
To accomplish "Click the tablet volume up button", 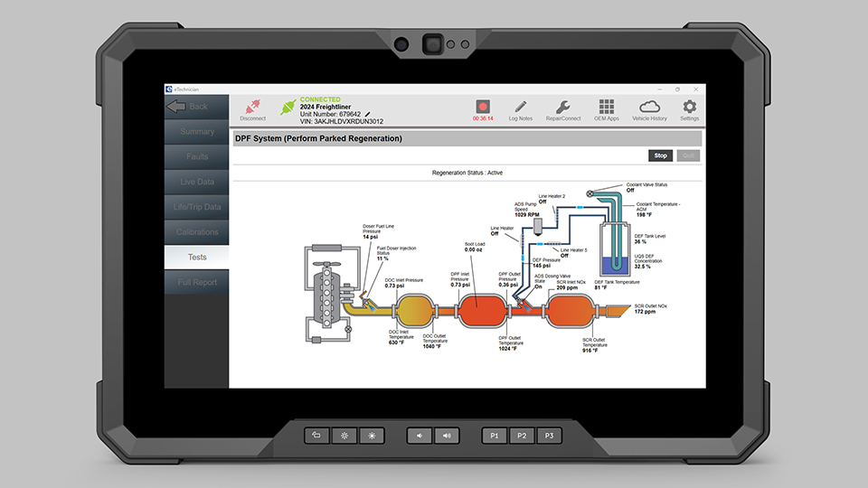I will tap(447, 436).
